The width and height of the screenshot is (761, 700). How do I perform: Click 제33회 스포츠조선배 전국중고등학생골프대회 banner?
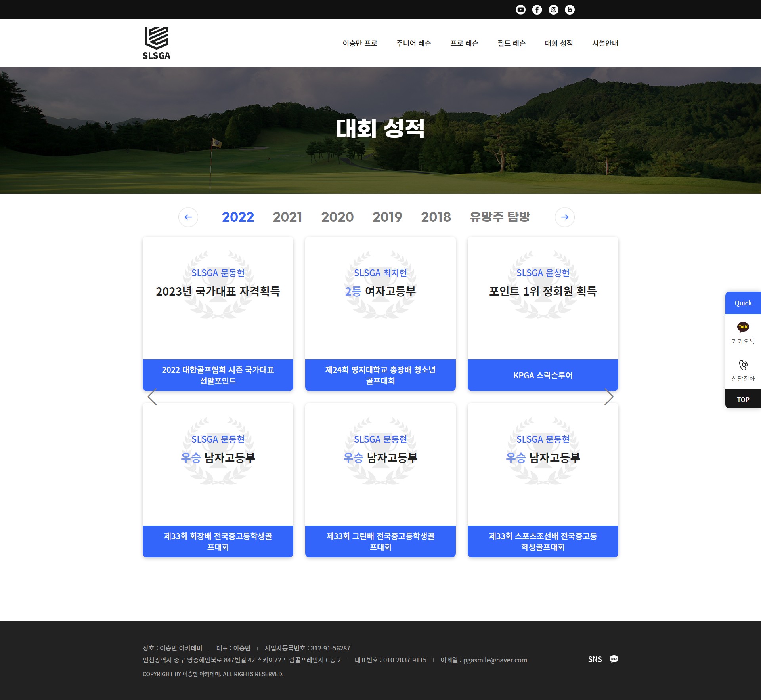pos(543,542)
